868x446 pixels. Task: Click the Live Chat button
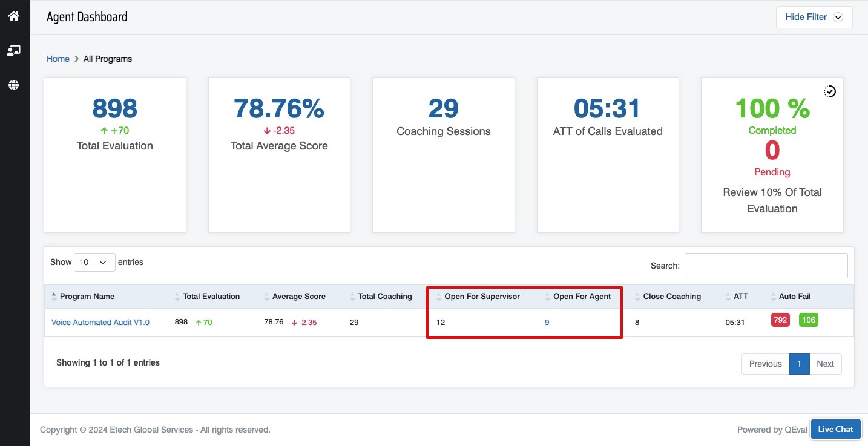(835, 429)
